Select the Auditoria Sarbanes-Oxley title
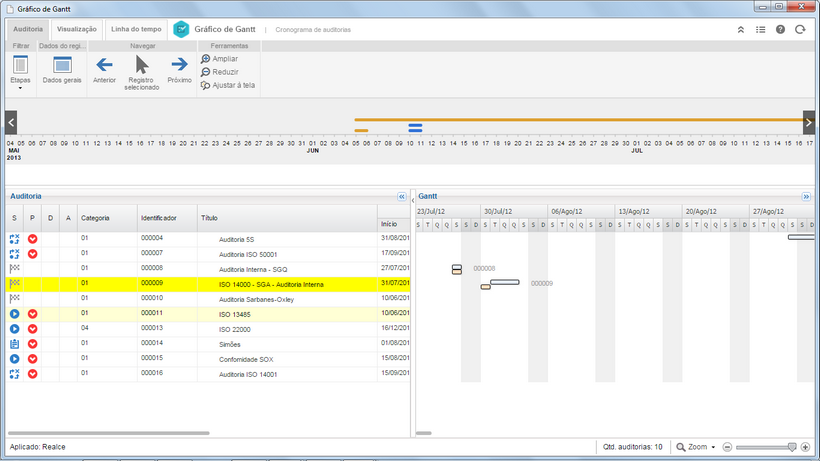This screenshot has width=820, height=461. [x=256, y=299]
